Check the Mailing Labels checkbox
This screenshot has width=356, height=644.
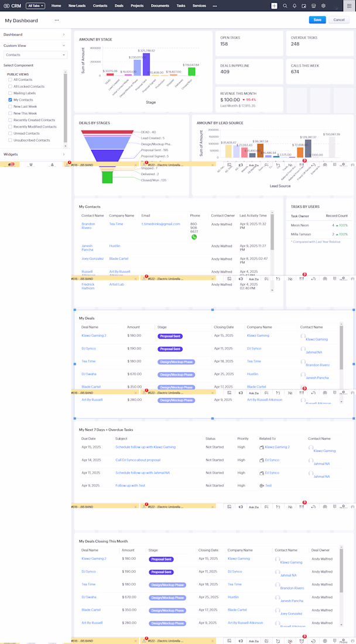[x=11, y=93]
